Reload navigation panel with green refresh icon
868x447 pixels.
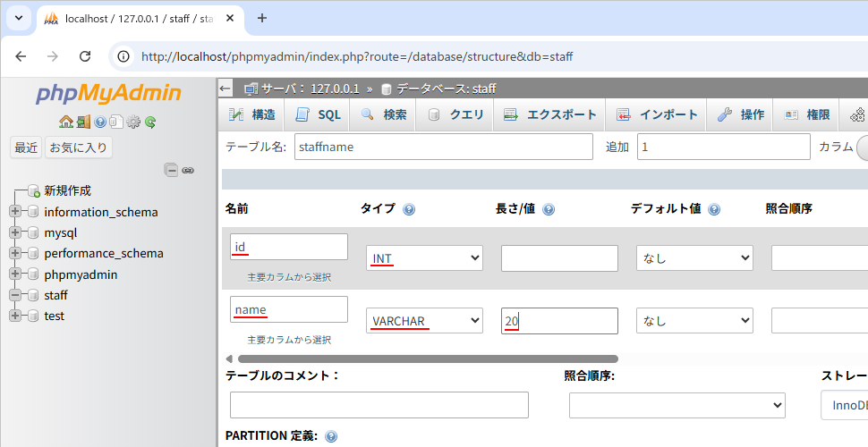(x=150, y=122)
